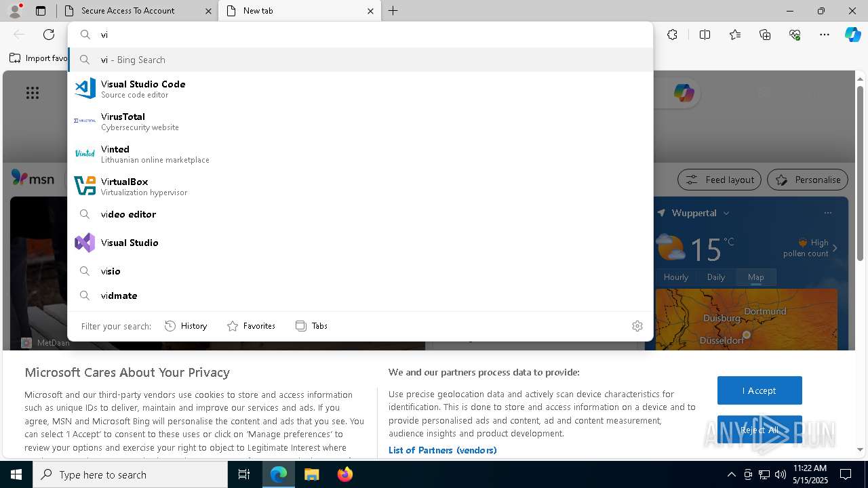Click the Copilot icon in search box
The width and height of the screenshot is (868, 488).
click(684, 93)
